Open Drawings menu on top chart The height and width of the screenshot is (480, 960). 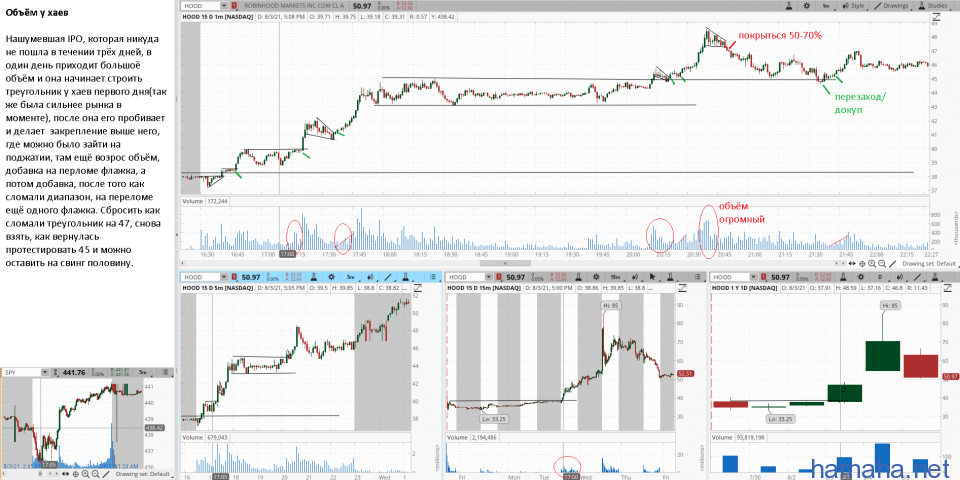[x=891, y=6]
